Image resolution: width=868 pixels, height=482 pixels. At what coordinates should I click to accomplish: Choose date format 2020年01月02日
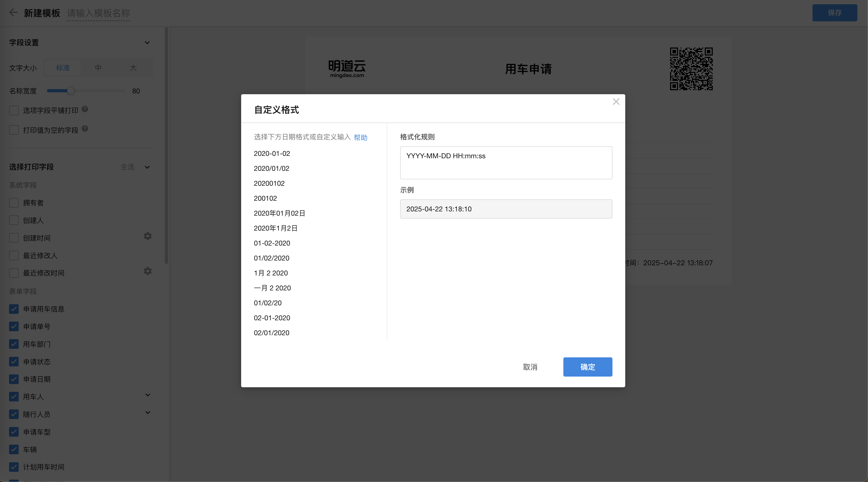click(279, 213)
